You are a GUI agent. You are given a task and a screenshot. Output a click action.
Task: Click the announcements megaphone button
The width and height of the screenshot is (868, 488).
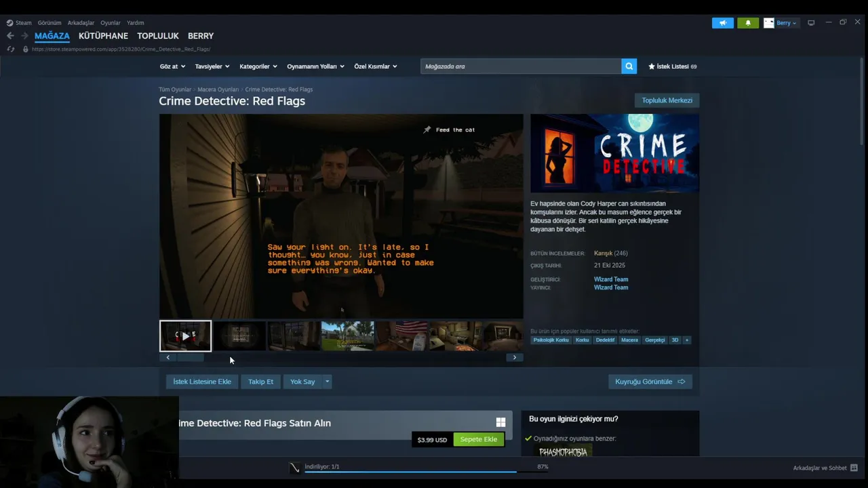coord(723,23)
